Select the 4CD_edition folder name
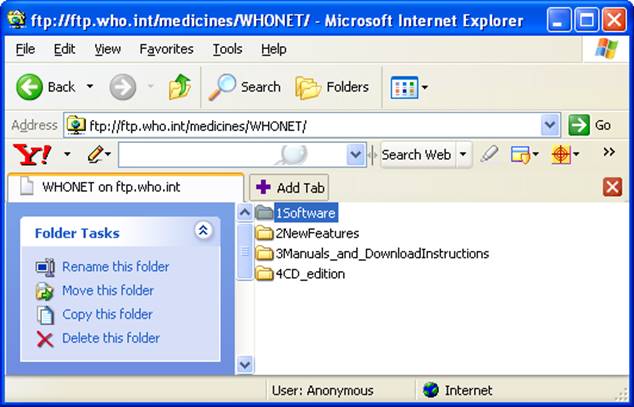Viewport: 634px width, 407px height. click(x=310, y=274)
